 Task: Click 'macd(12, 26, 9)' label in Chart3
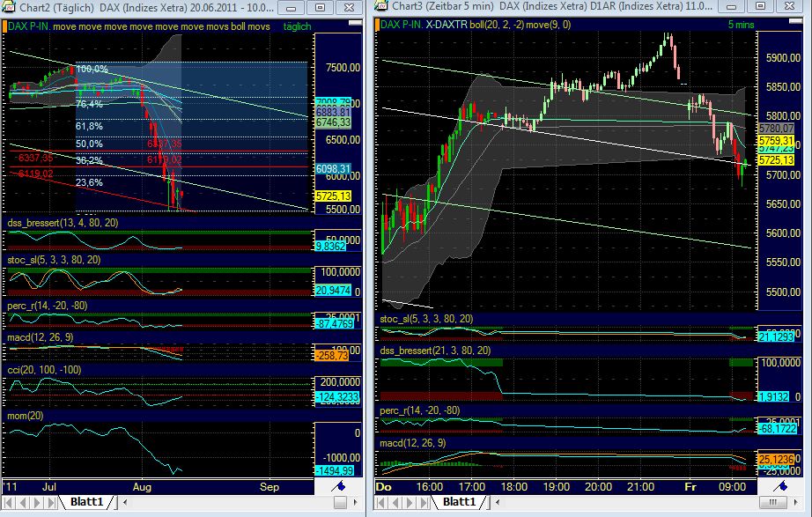(x=413, y=443)
